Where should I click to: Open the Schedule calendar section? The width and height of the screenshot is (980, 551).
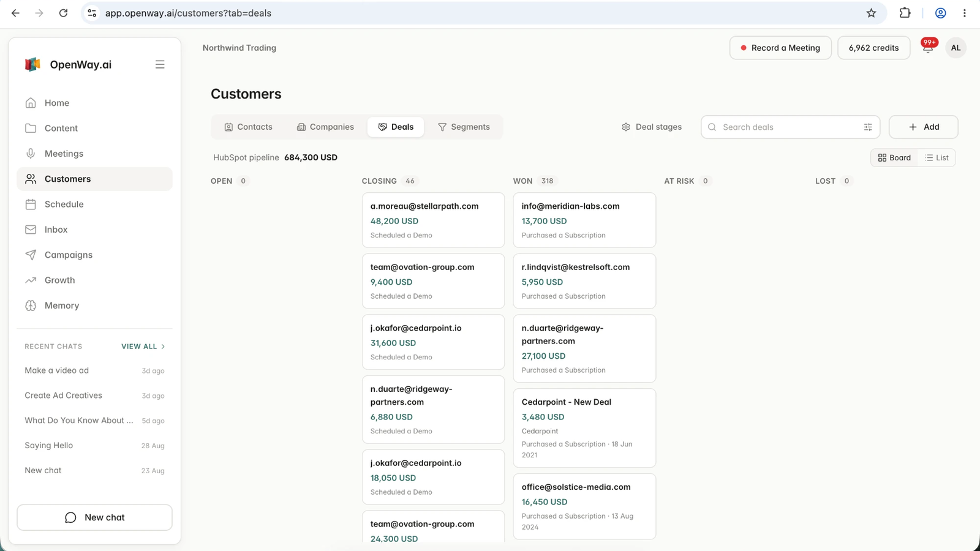pyautogui.click(x=94, y=204)
